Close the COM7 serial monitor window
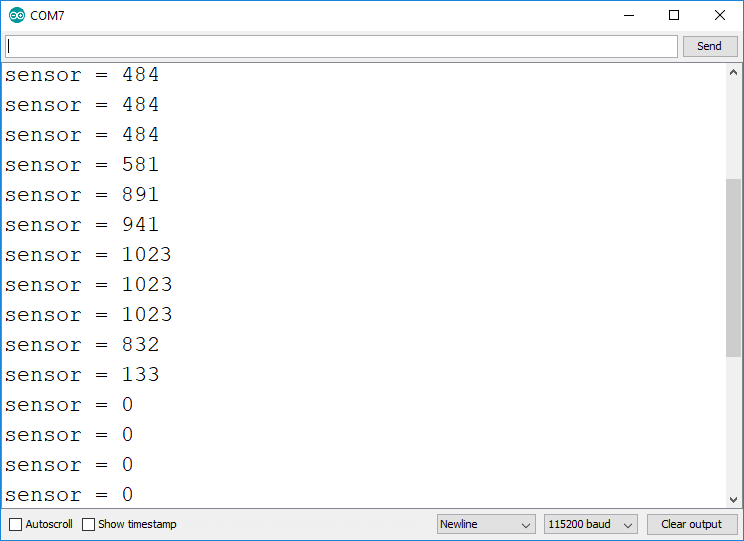Screen dimensions: 744x541 point(720,16)
